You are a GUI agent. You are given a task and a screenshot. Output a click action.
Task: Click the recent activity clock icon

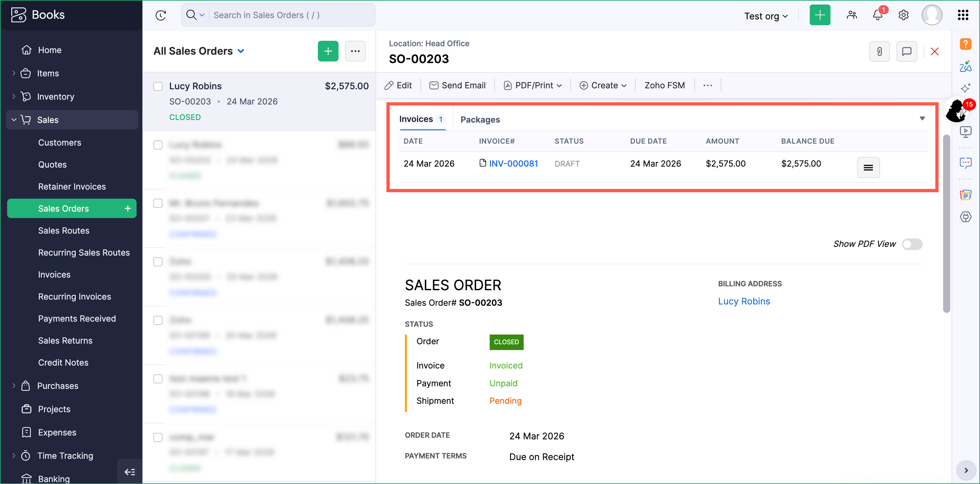(161, 15)
